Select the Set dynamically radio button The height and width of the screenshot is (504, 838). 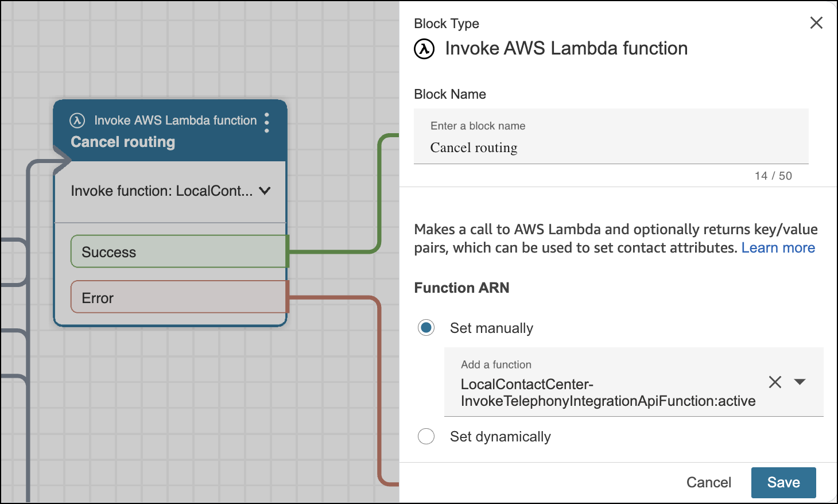point(426,436)
